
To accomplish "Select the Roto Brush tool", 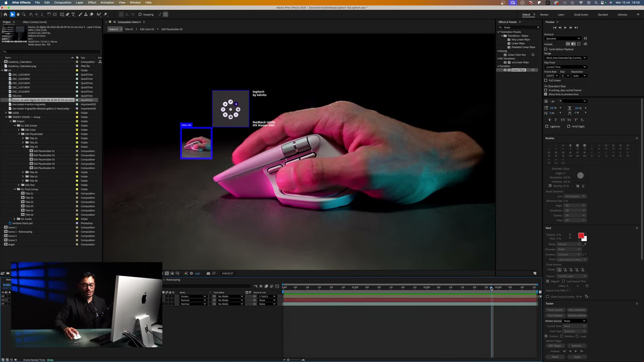I will (99, 14).
